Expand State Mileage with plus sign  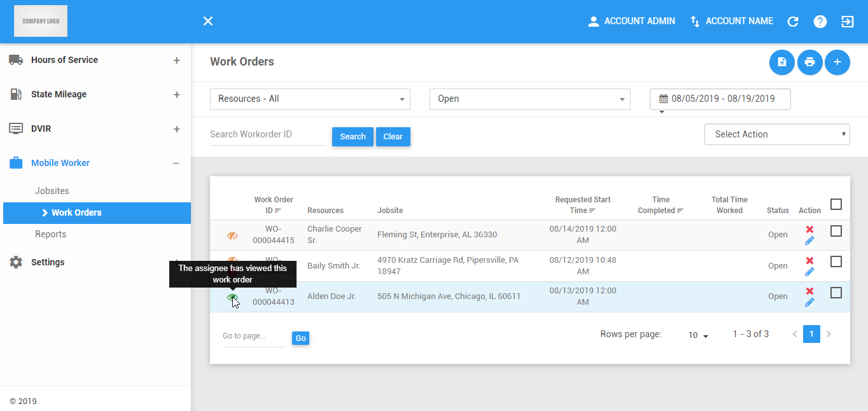[176, 94]
